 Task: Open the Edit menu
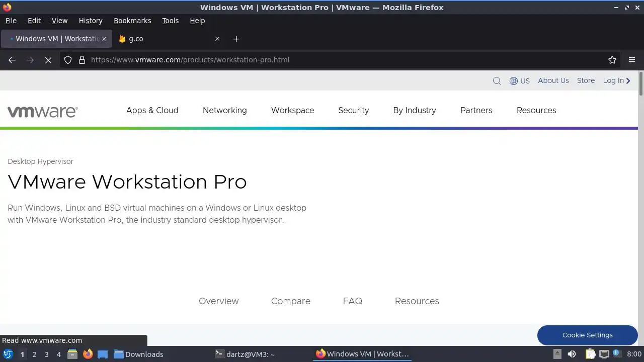click(x=34, y=21)
